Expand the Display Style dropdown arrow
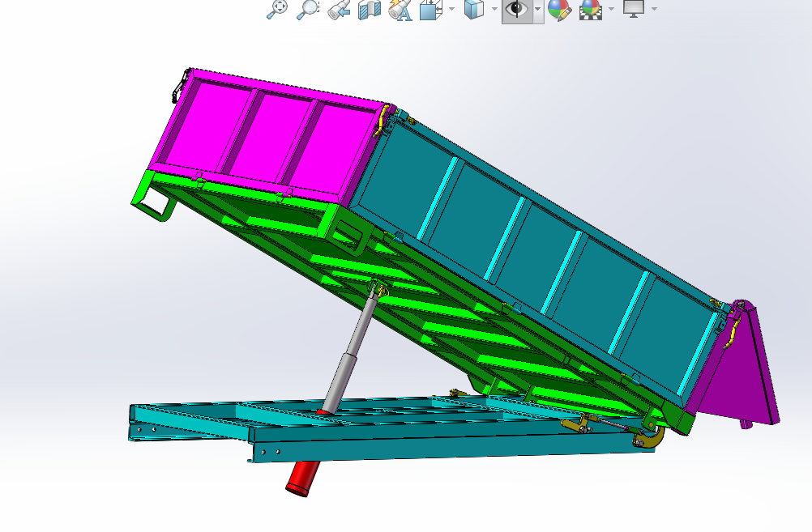This screenshot has height=532, width=812. click(494, 9)
